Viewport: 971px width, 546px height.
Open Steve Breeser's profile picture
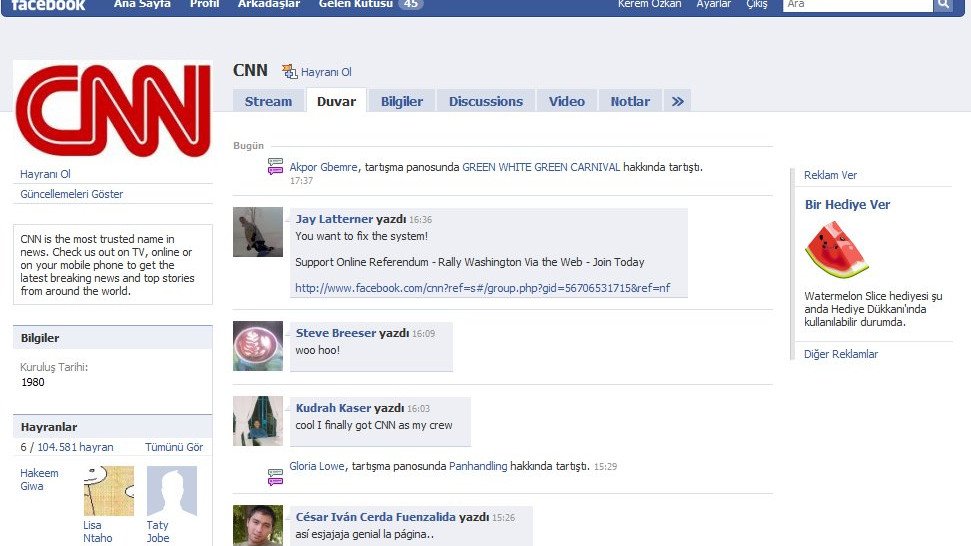[258, 346]
